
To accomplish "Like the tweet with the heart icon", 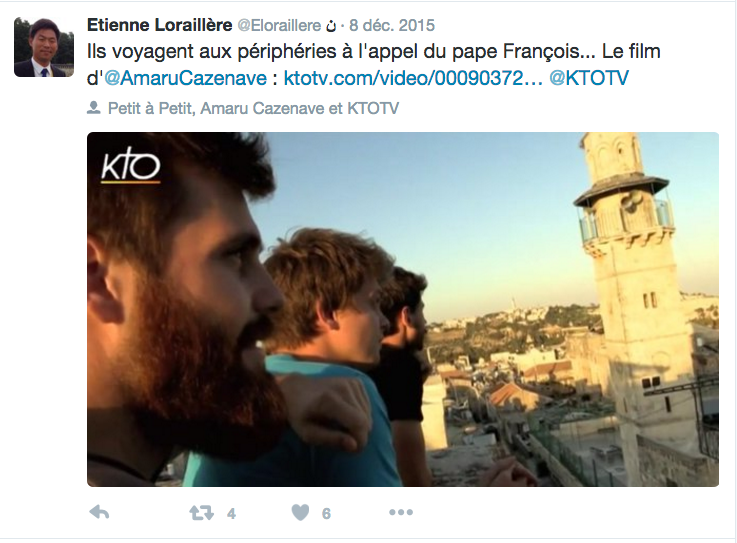I will 300,512.
